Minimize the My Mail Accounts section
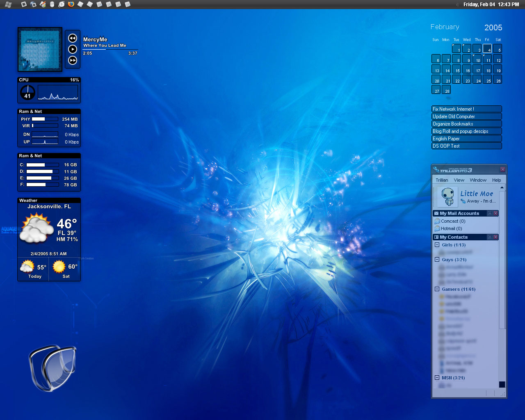525x420 pixels. tap(489, 213)
